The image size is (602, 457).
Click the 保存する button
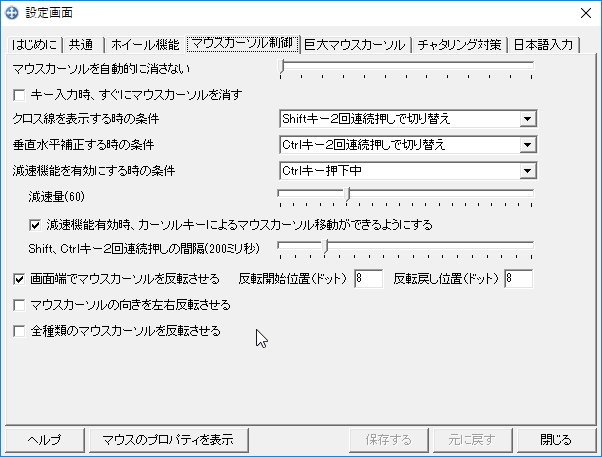pyautogui.click(x=389, y=440)
